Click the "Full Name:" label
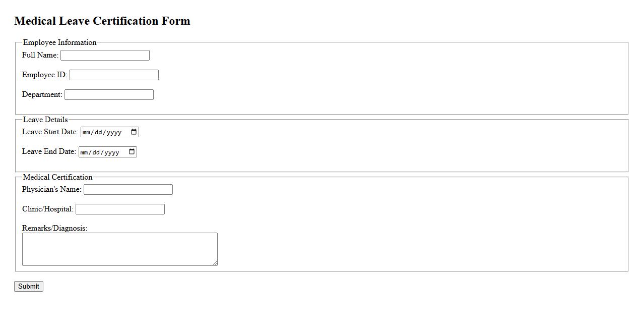 pos(40,55)
